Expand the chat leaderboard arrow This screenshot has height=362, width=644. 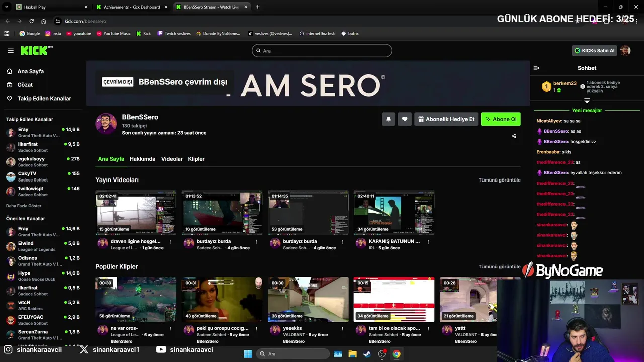[587, 101]
